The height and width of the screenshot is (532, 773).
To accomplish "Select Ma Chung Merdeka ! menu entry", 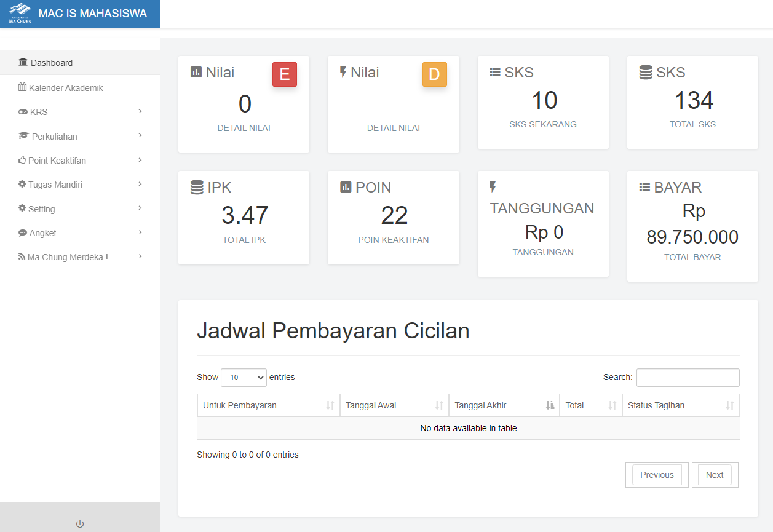I will tap(80, 257).
